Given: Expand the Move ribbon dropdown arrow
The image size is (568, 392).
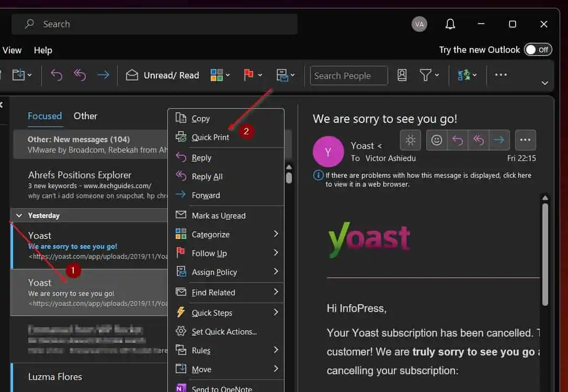Looking at the screenshot, I should coord(30,75).
